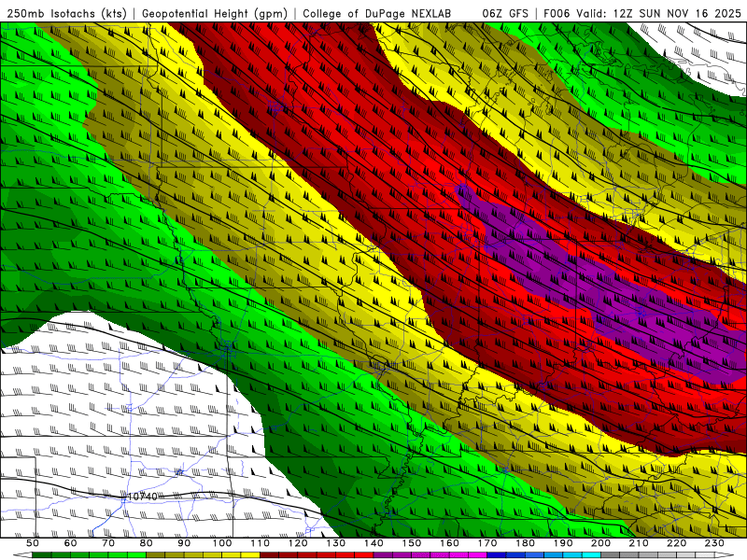Click the "210" legend value
747x560 pixels.
coord(639,543)
